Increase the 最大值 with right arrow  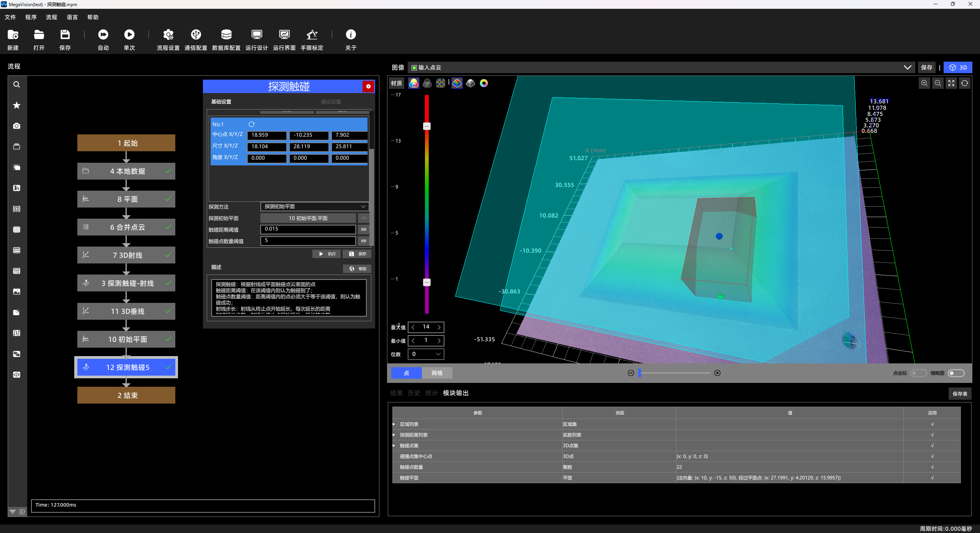(439, 327)
